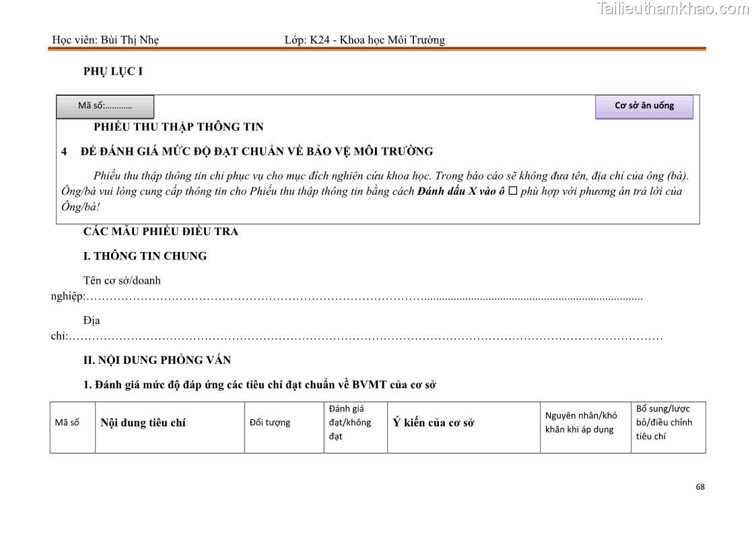Click the "Bổ sung/lược bỏ/điều chỉnh tiêu chí" header
This screenshot has width=756, height=535.
[664, 422]
